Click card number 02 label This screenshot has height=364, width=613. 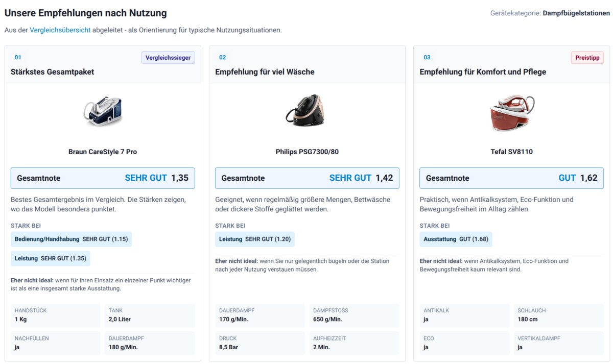click(x=222, y=58)
